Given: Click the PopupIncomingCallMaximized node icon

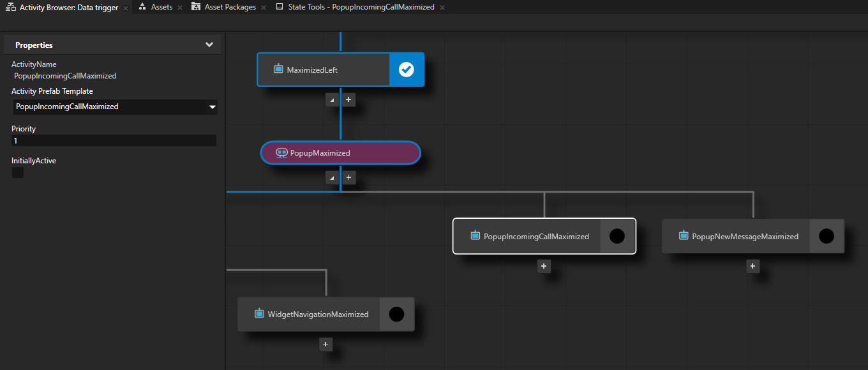Looking at the screenshot, I should pyautogui.click(x=475, y=235).
